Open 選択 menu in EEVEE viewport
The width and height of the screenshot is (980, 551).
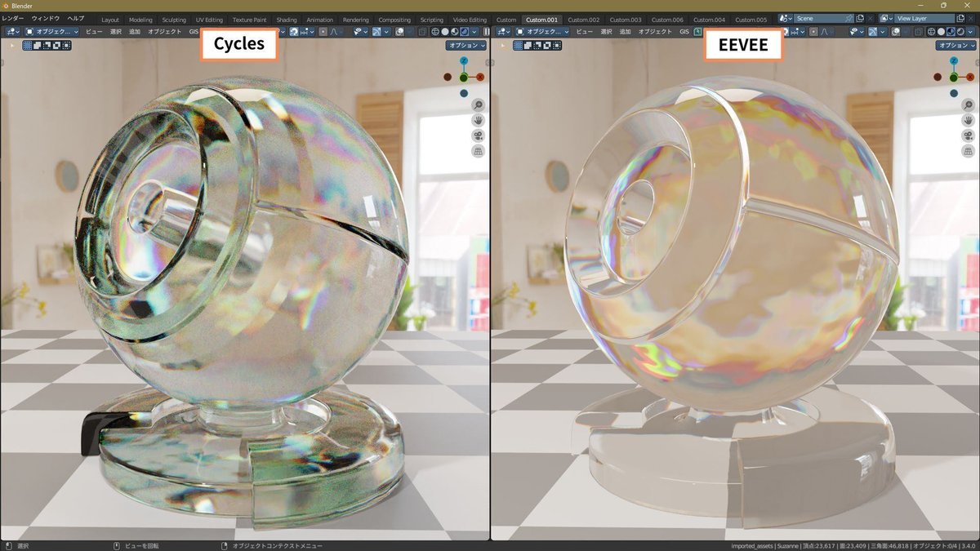pos(606,32)
